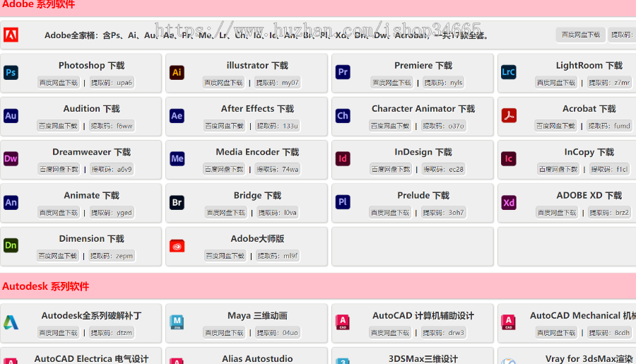636x364 pixels.
Task: Click the Media Encoder Me icon
Action: click(177, 158)
